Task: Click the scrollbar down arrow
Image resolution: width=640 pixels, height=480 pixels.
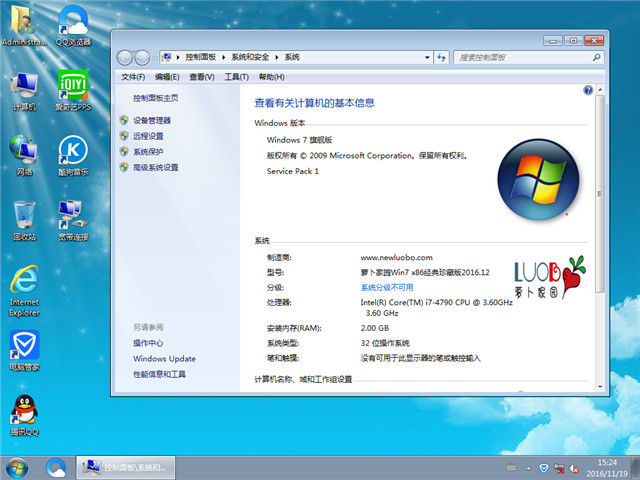Action: click(x=600, y=387)
